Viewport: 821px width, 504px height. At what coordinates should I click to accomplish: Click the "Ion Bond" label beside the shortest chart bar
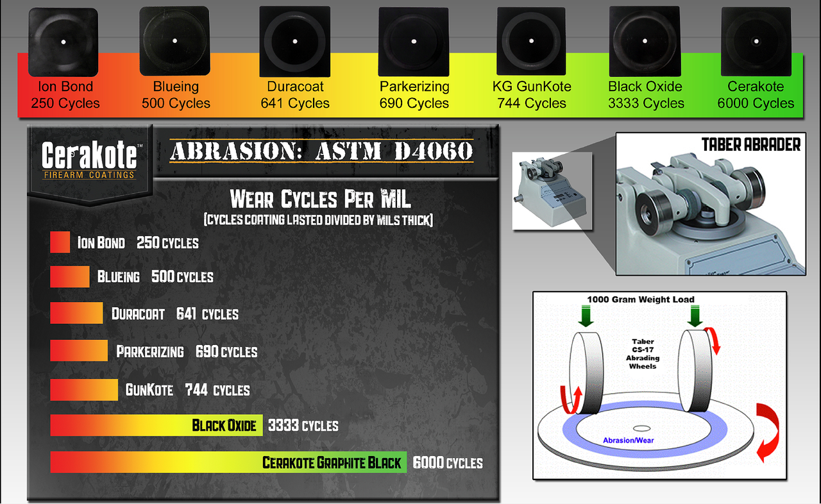click(101, 243)
